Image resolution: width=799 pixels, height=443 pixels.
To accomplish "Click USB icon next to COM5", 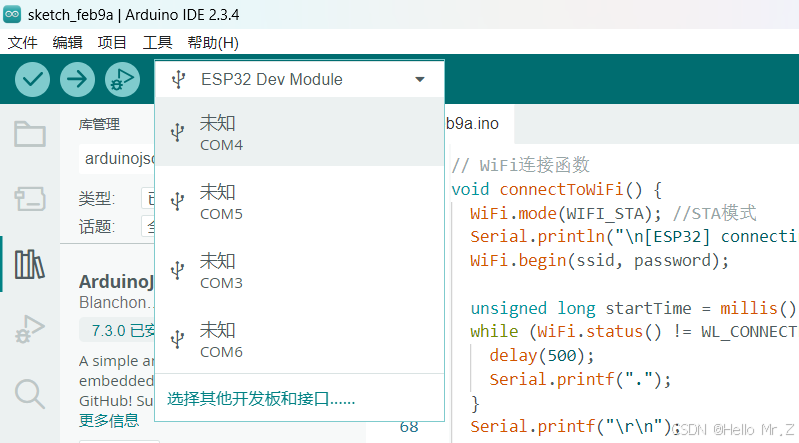I will tap(177, 201).
